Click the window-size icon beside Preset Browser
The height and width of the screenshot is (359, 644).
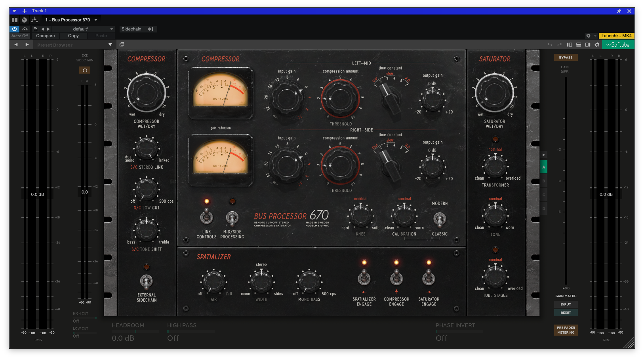tap(122, 45)
